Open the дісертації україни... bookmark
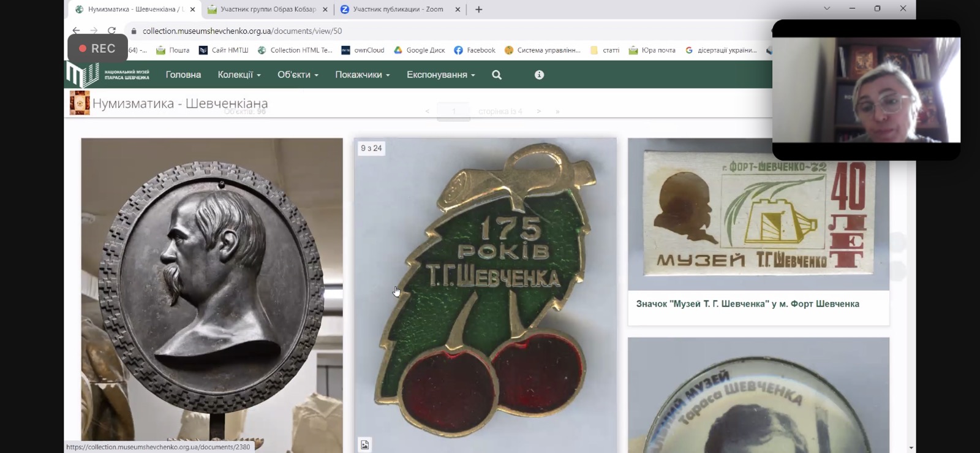This screenshot has height=453, width=980. pyautogui.click(x=721, y=50)
